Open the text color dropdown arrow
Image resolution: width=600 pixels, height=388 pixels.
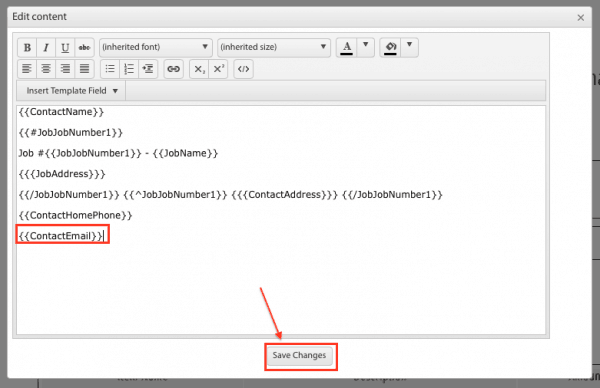point(365,47)
